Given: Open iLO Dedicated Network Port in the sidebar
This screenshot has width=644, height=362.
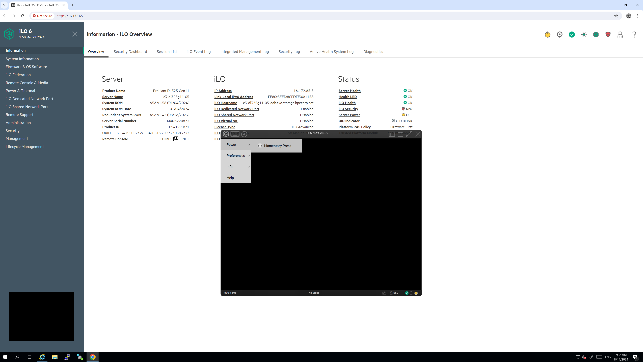Looking at the screenshot, I should 29,99.
